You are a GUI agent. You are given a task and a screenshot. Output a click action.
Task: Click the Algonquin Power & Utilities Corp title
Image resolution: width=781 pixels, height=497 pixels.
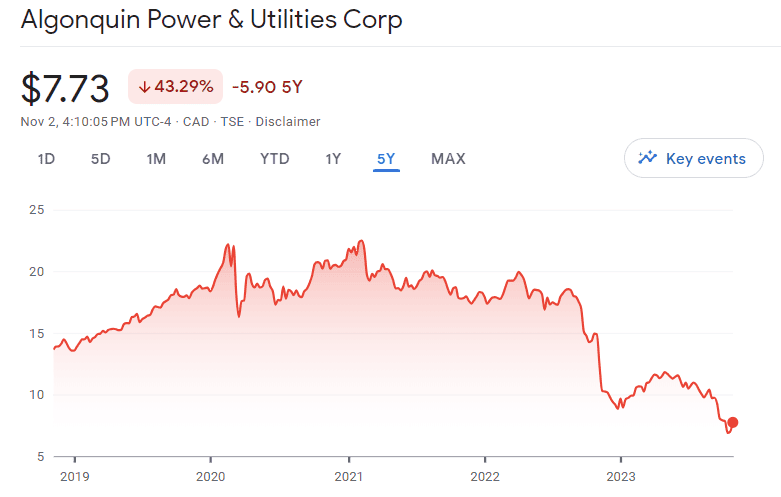click(x=212, y=20)
